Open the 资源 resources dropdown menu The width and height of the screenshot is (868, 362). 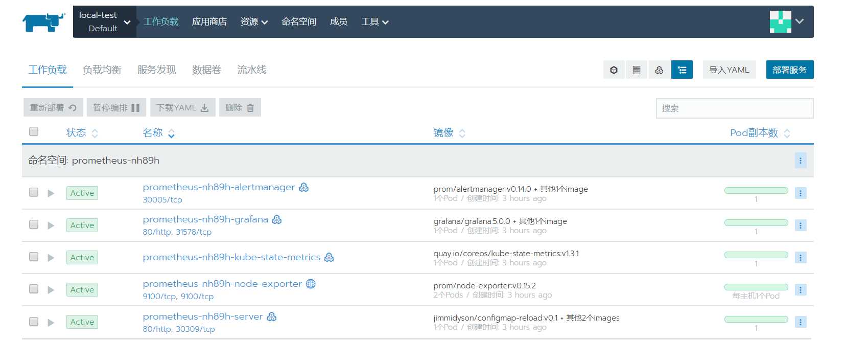click(x=254, y=21)
